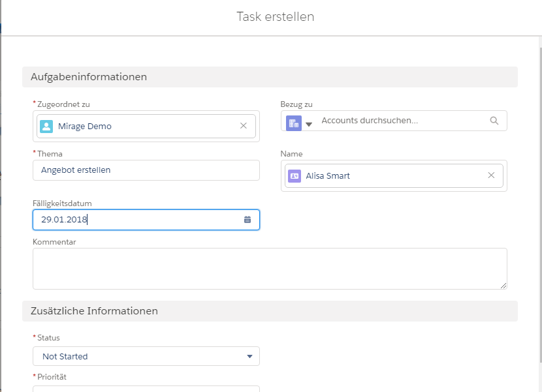Open the Status dropdown showing Not Started
Image resolution: width=542 pixels, height=392 pixels.
(x=146, y=356)
